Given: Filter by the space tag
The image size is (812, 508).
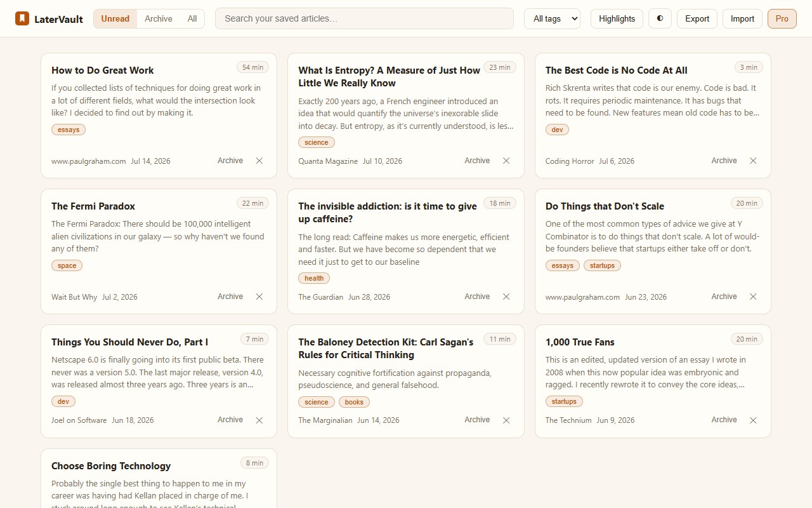Looking at the screenshot, I should pos(67,265).
